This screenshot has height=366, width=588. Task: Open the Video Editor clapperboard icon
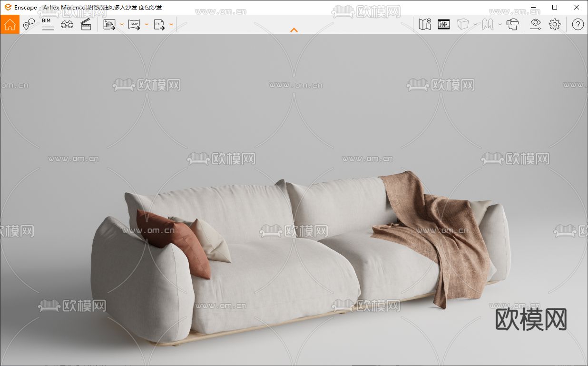click(86, 24)
